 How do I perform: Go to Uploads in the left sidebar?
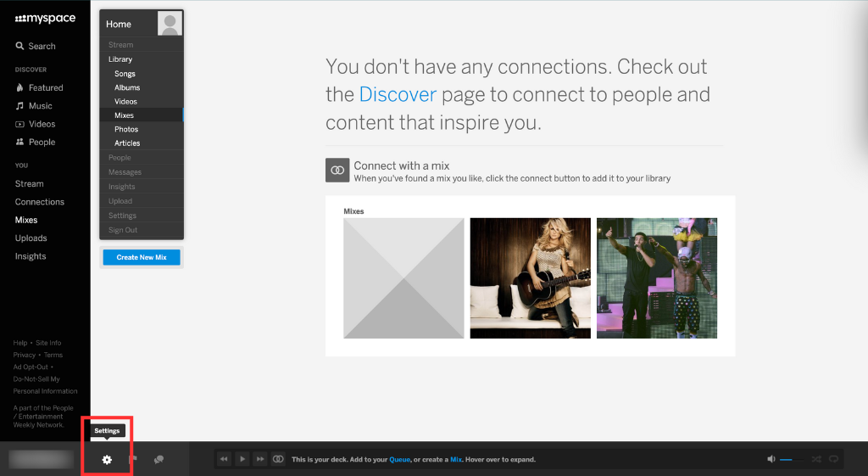pyautogui.click(x=31, y=238)
